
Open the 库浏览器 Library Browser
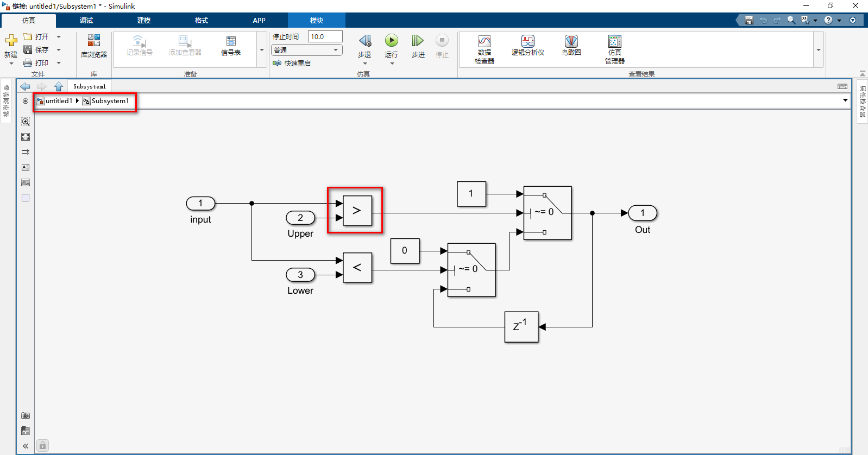coord(94,46)
